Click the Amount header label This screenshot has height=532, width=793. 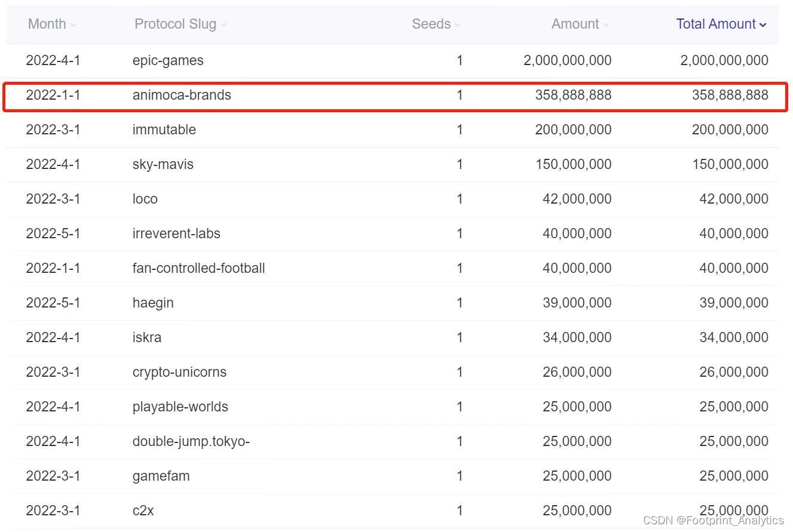pyautogui.click(x=574, y=24)
